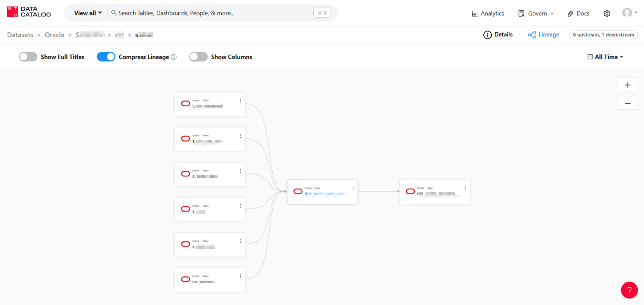Go to Analytics page

tap(488, 14)
